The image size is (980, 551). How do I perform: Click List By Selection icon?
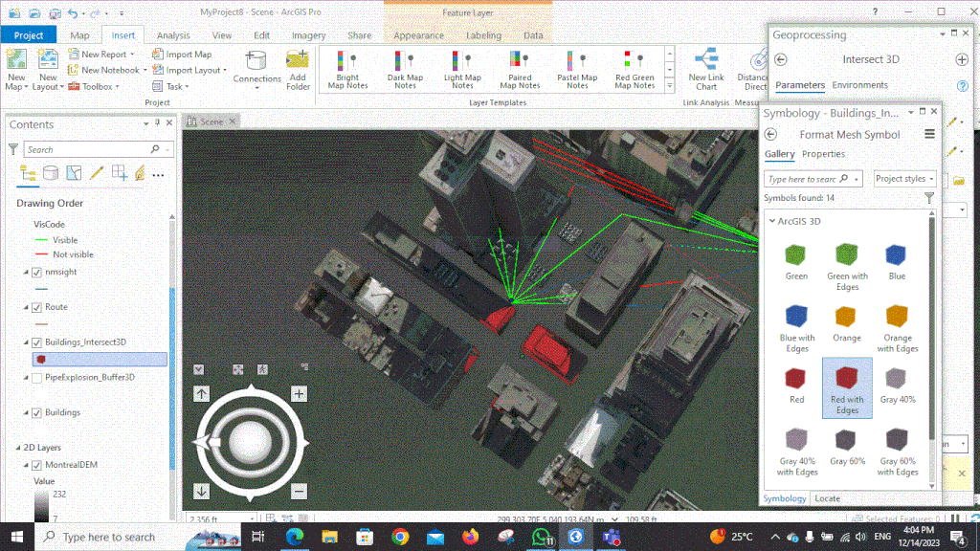pyautogui.click(x=74, y=174)
